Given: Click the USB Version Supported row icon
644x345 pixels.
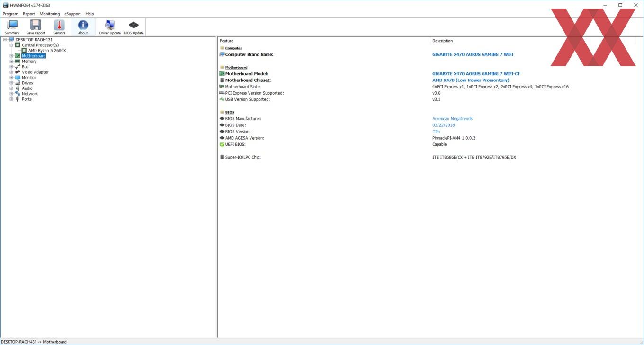Looking at the screenshot, I should point(222,99).
